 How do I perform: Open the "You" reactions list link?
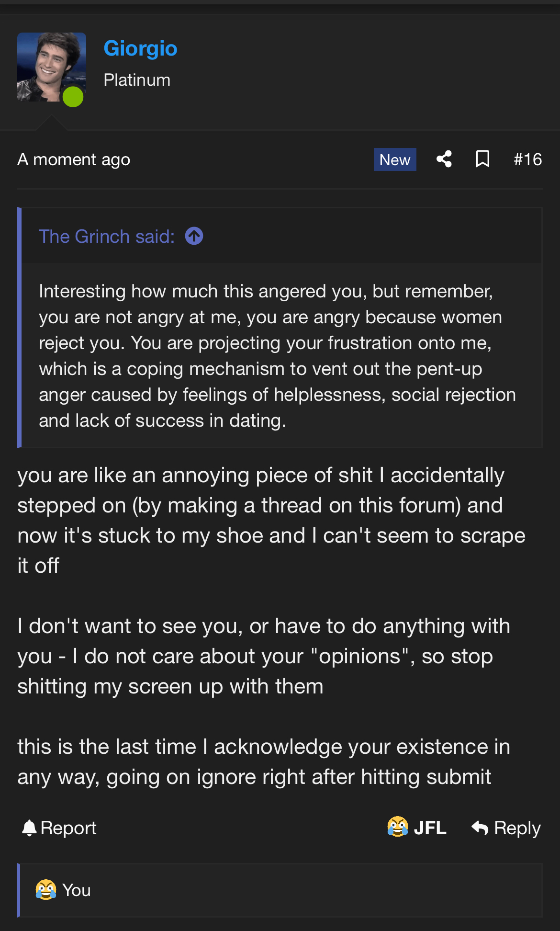(x=77, y=890)
